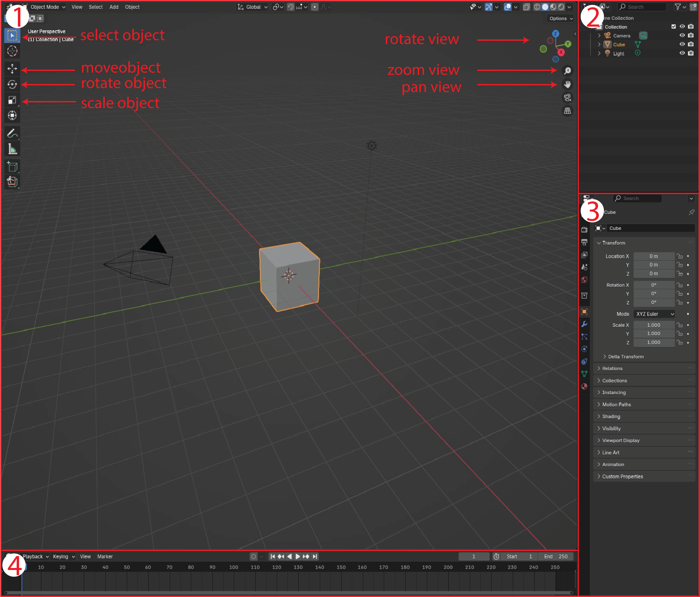Select the 3D Cursor tool

[x=12, y=51]
